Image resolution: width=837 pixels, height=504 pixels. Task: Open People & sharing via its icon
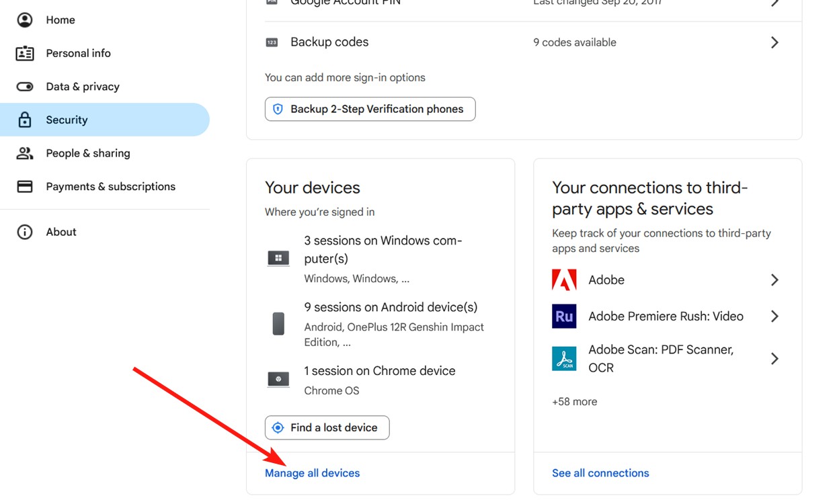(24, 153)
